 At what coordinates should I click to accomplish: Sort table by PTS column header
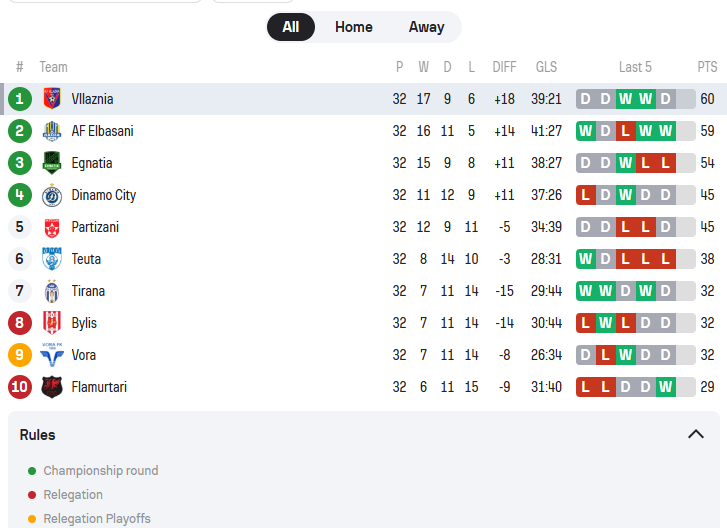pos(707,67)
